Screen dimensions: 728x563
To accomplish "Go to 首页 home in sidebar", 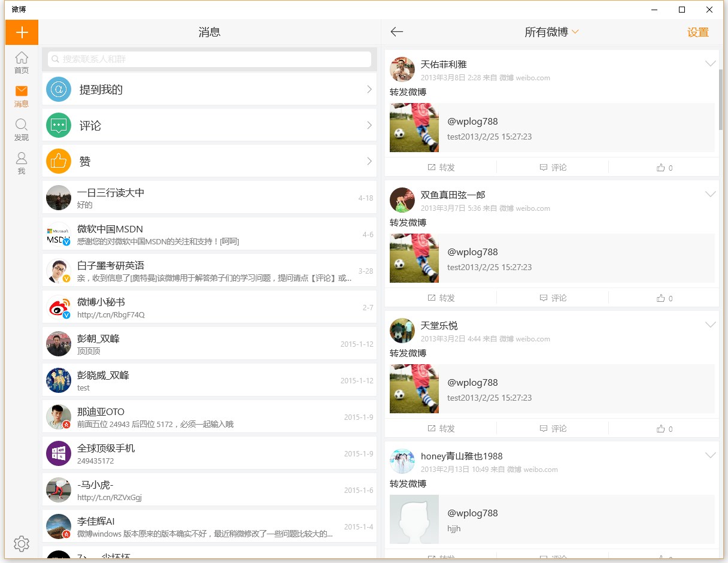I will click(22, 63).
